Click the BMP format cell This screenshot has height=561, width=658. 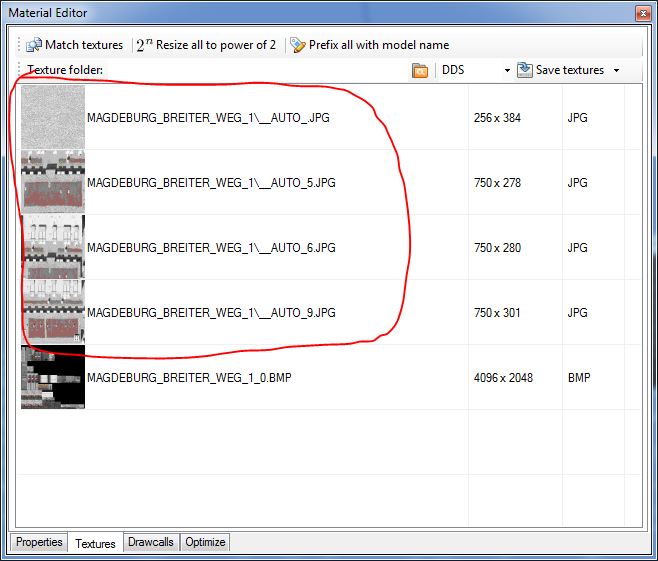pyautogui.click(x=580, y=377)
